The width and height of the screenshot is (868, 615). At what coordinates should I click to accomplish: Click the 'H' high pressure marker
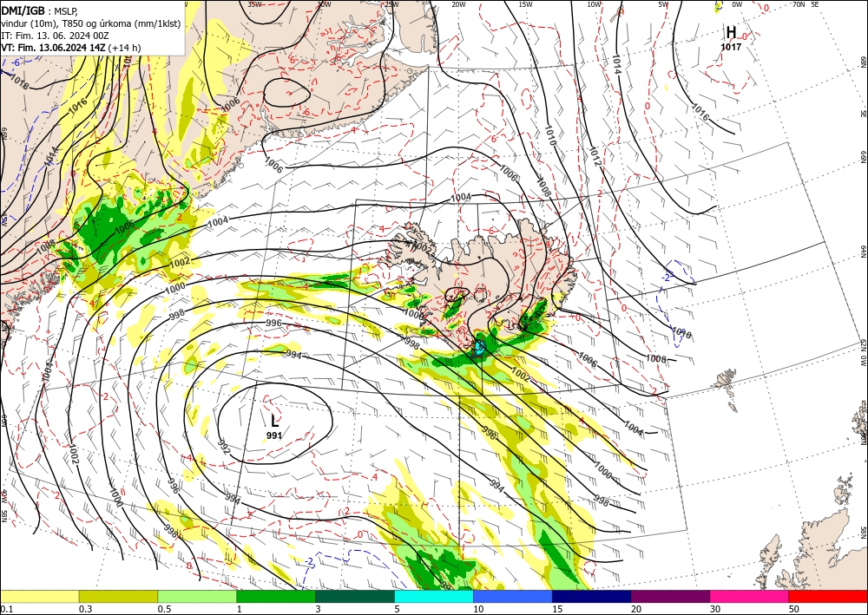pos(731,33)
